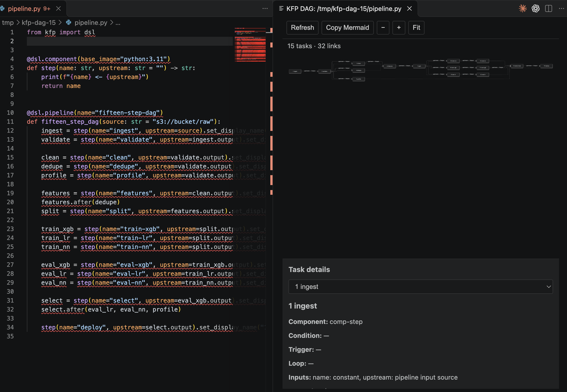Select the '13 eval nn' node in the DAG
The image size is (567, 392).
483,61
